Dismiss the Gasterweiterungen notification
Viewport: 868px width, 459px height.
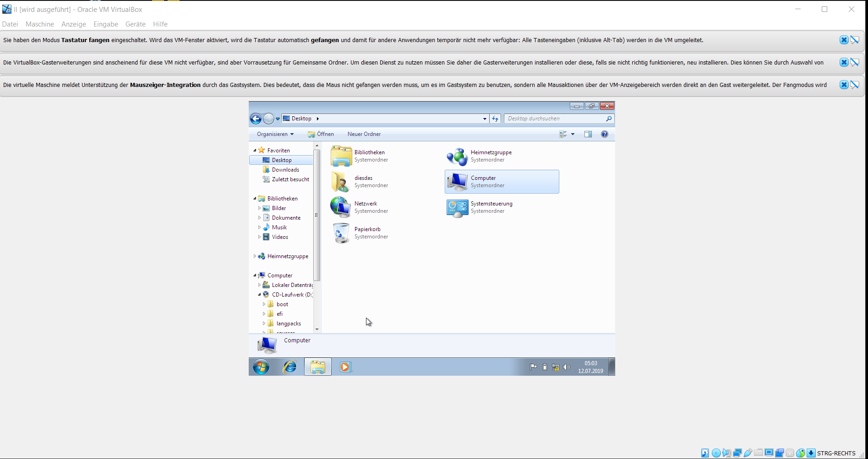tap(844, 62)
